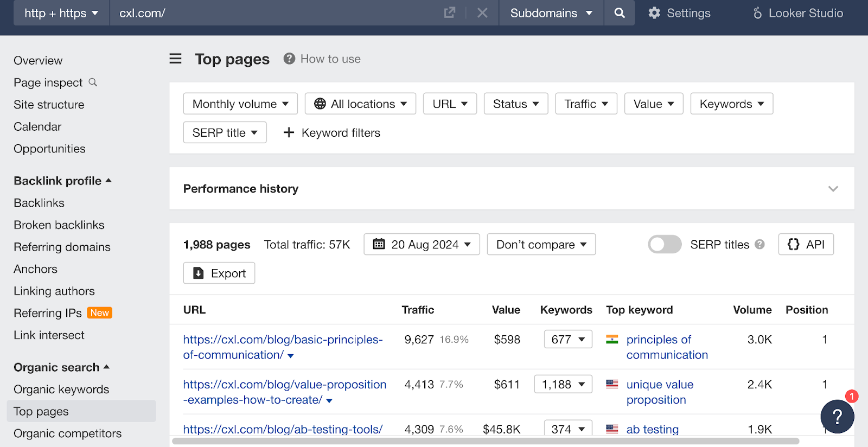Viewport: 868px width, 447px height.
Task: Click US flag next to ab testing
Action: [x=612, y=429]
